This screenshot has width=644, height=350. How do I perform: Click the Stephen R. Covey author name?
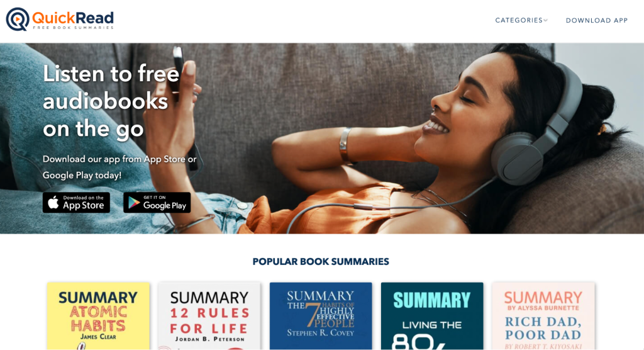coord(321,333)
